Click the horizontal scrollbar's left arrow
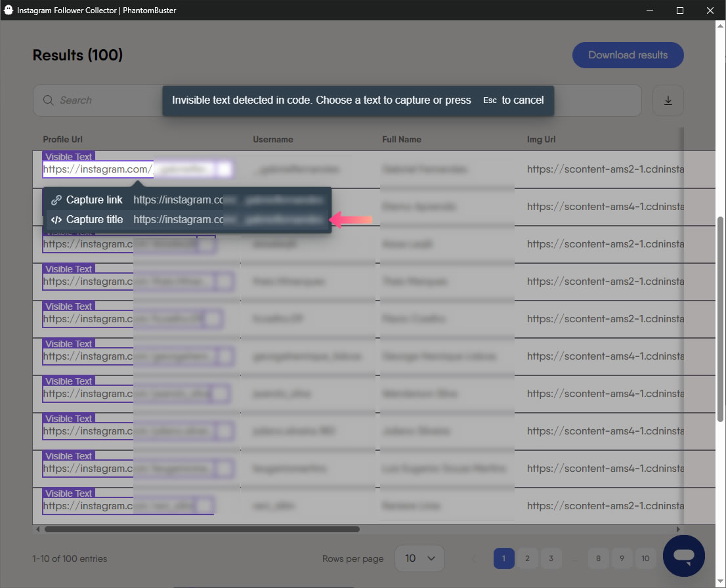This screenshot has height=588, width=726. (37, 529)
